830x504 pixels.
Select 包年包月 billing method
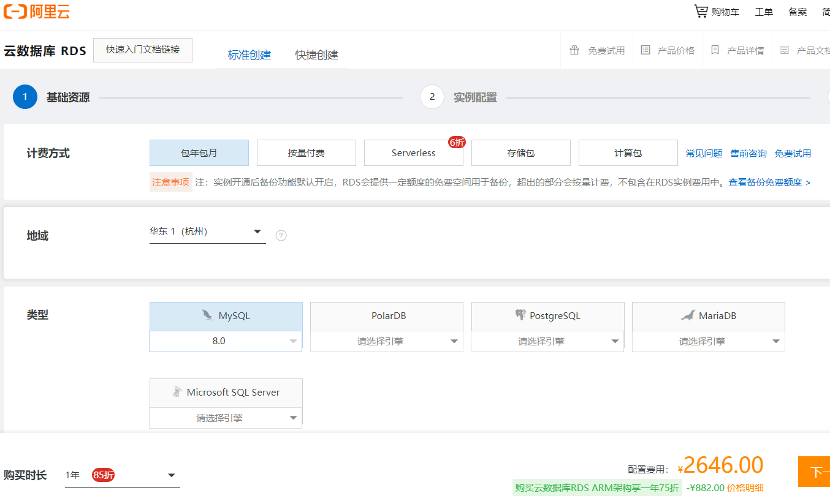[x=199, y=152]
